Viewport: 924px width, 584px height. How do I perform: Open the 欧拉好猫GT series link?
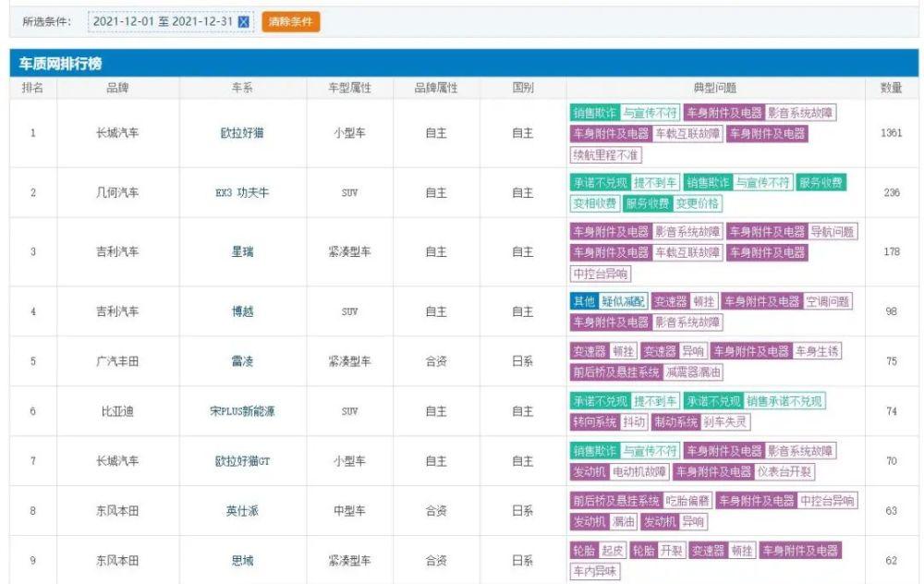click(242, 461)
